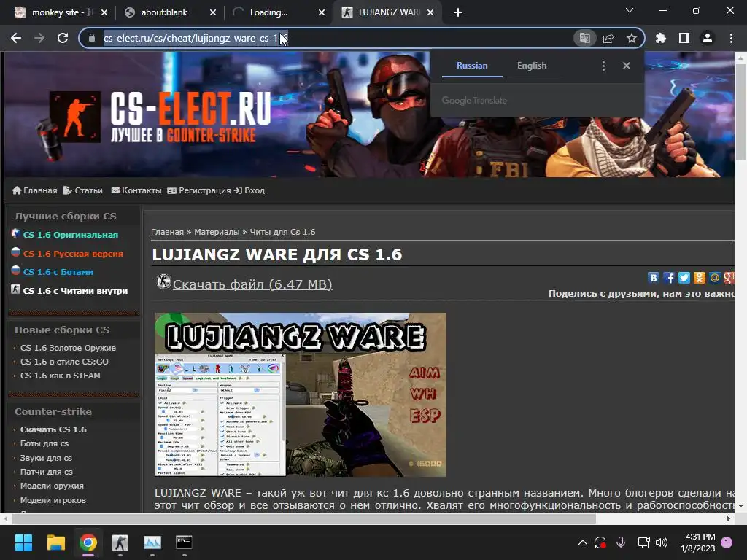Go back using the browser back arrow

(x=16, y=38)
